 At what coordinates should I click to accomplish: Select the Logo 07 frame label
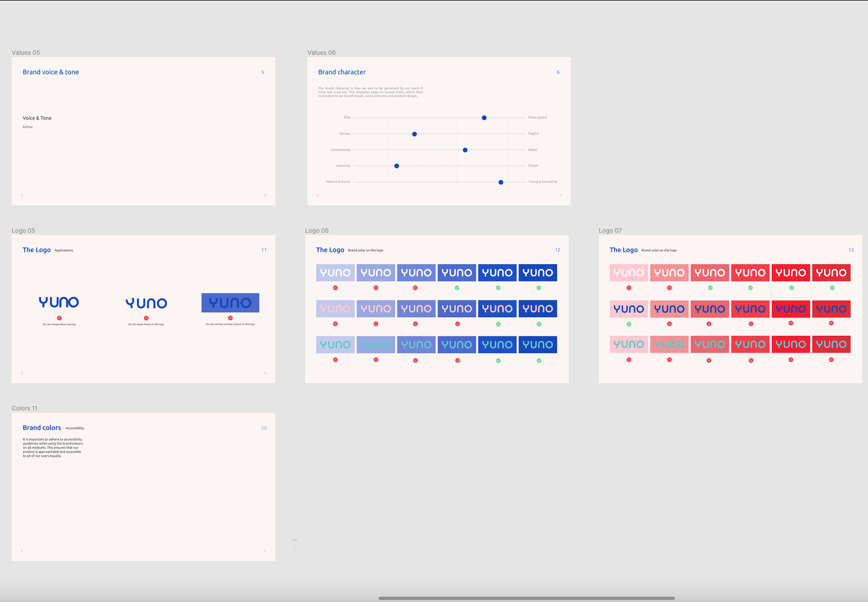tap(610, 230)
